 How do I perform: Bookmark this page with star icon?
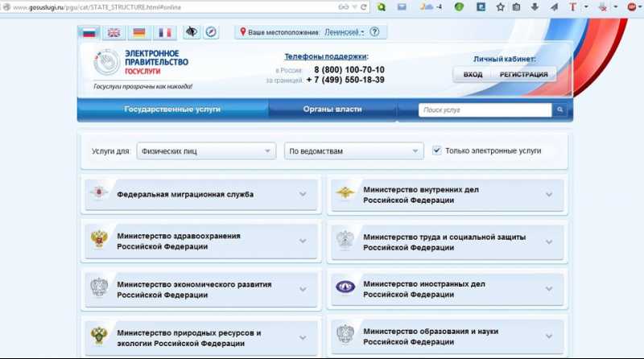tap(500, 7)
